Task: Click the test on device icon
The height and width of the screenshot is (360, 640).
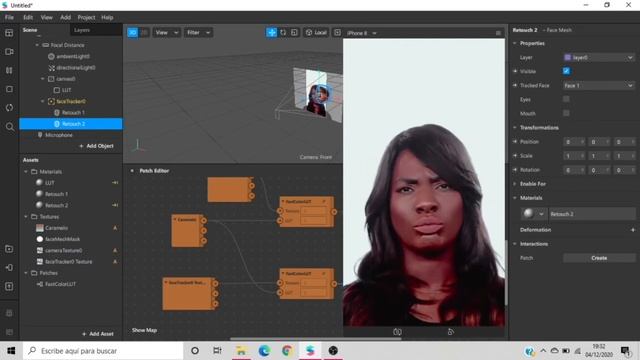Action: pos(9,268)
